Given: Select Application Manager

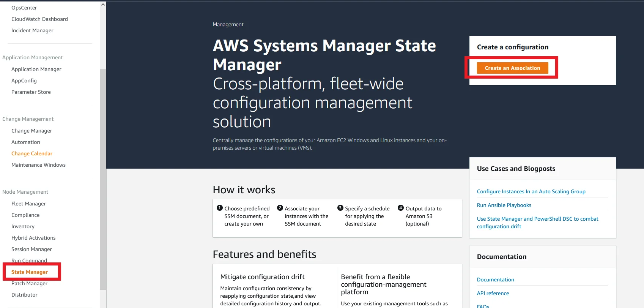Looking at the screenshot, I should tap(36, 69).
